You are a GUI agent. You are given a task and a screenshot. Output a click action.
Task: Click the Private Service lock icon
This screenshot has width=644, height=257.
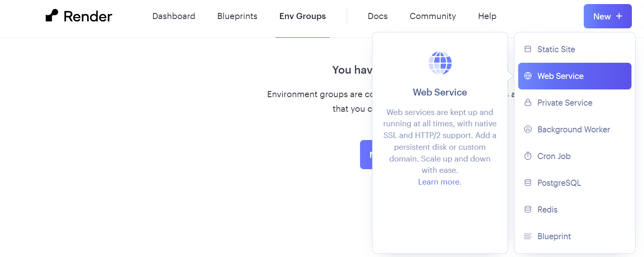point(528,103)
